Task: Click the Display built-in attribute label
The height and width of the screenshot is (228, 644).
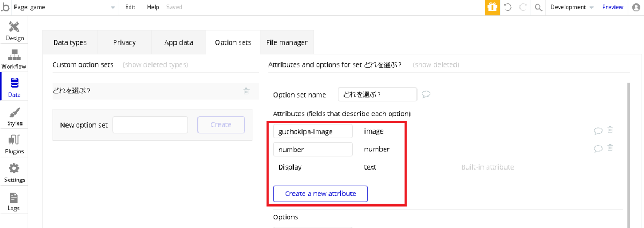Action: point(290,167)
